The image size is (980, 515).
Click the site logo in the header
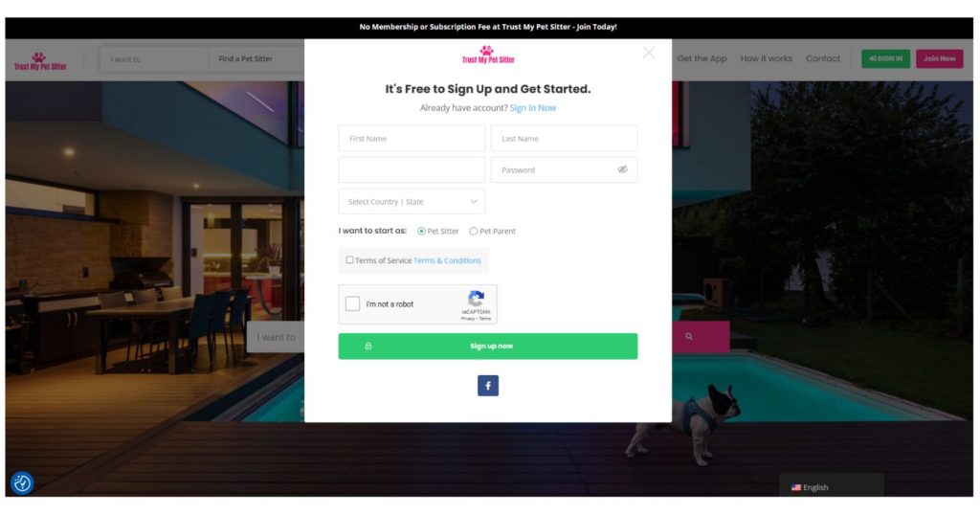[x=40, y=61]
